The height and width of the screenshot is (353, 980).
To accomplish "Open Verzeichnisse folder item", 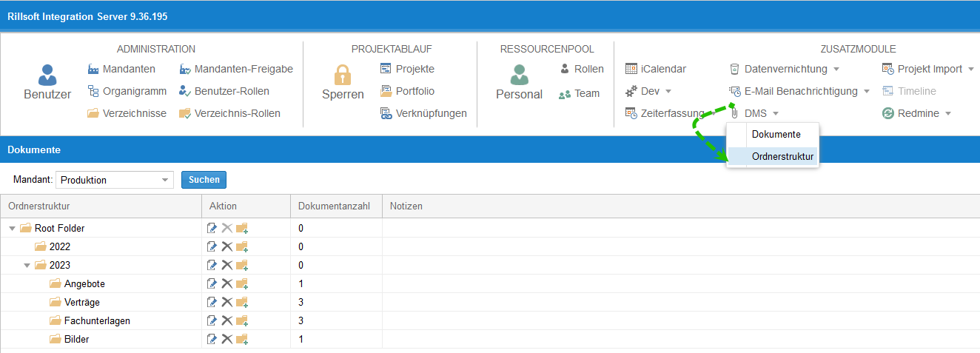I will coord(127,113).
